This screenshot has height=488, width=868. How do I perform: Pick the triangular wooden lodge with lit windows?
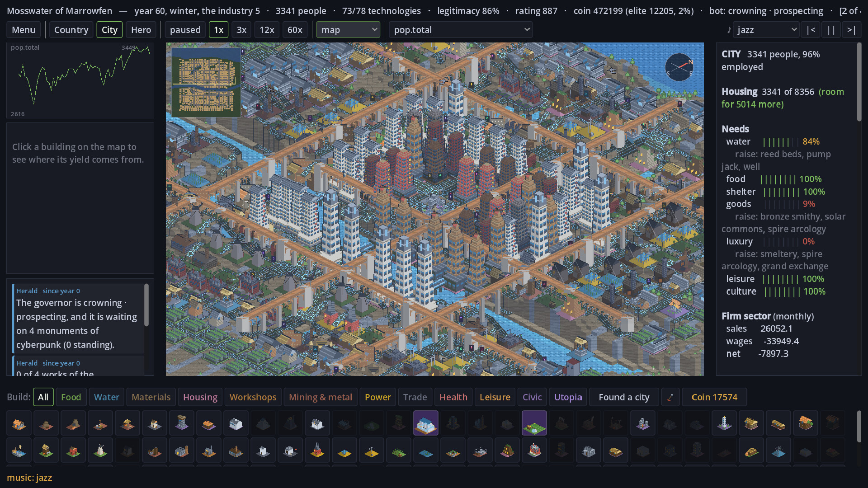(x=507, y=450)
